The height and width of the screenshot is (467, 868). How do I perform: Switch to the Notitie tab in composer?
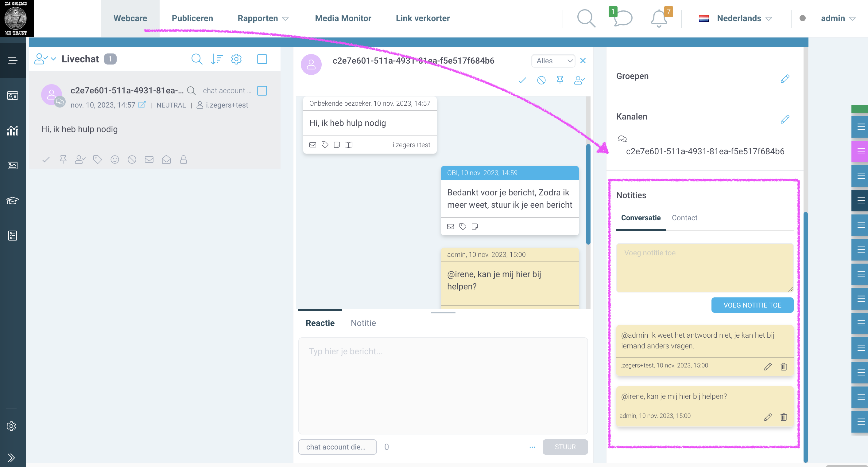(x=363, y=323)
